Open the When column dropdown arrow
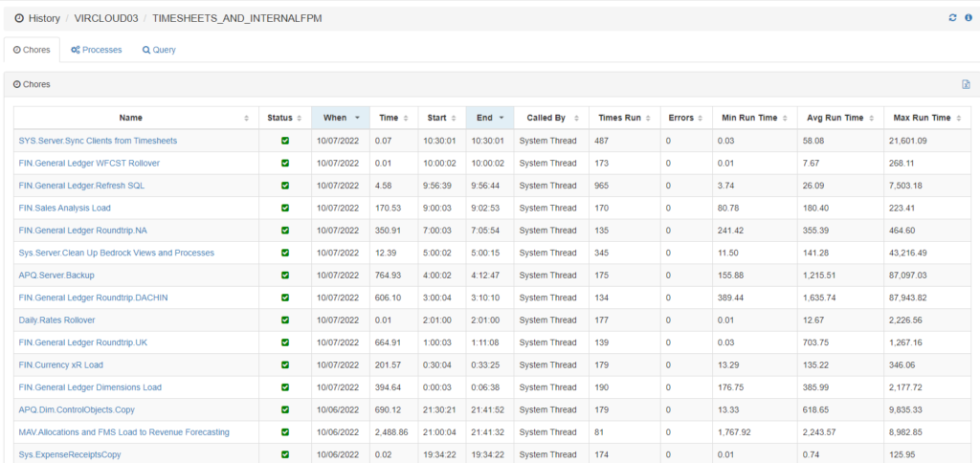Viewport: 980px width, 463px height. (x=357, y=118)
